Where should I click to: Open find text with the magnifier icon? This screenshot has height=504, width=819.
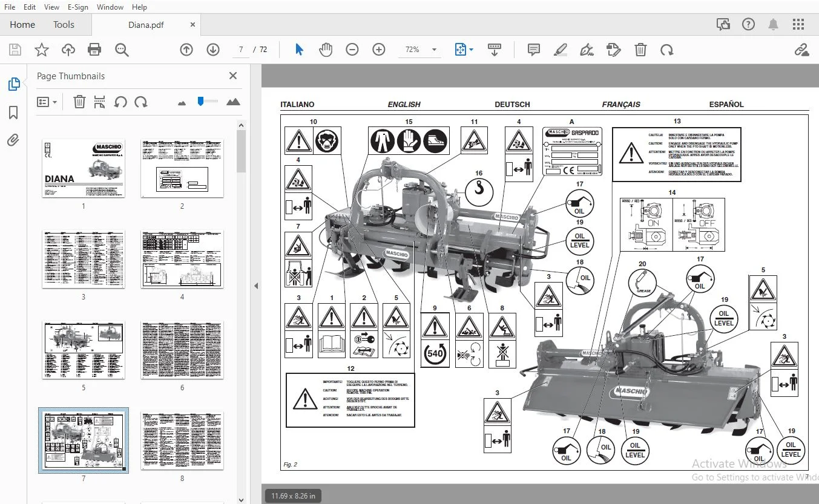[x=122, y=50]
